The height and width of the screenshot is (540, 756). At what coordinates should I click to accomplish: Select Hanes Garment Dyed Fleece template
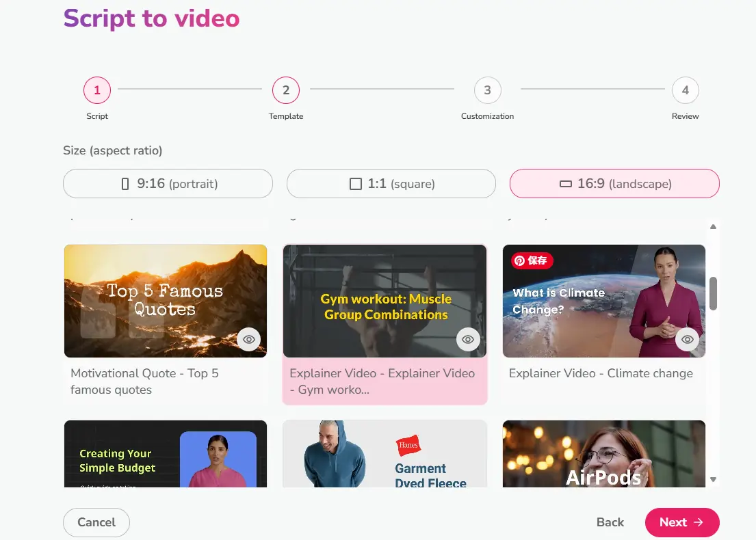(x=384, y=454)
